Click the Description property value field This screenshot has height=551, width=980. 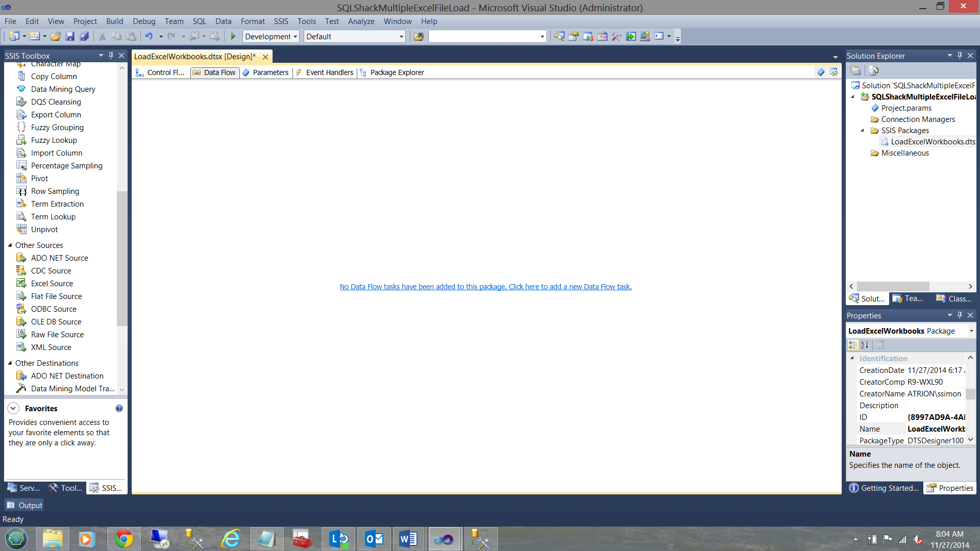click(x=937, y=406)
